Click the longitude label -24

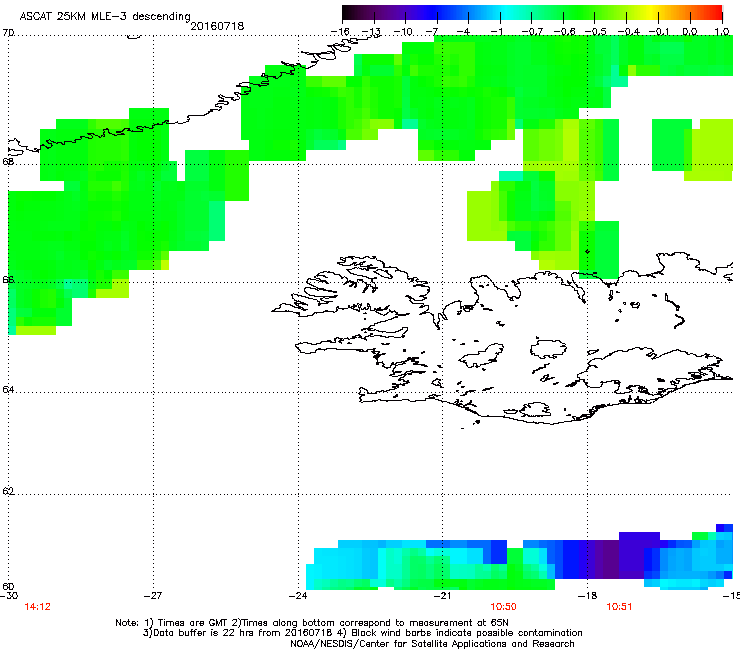tap(298, 596)
